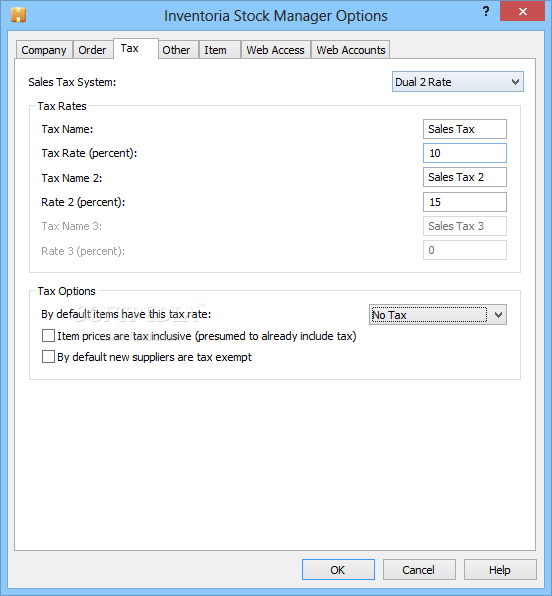
Task: Click the question mark help icon
Action: pyautogui.click(x=486, y=11)
